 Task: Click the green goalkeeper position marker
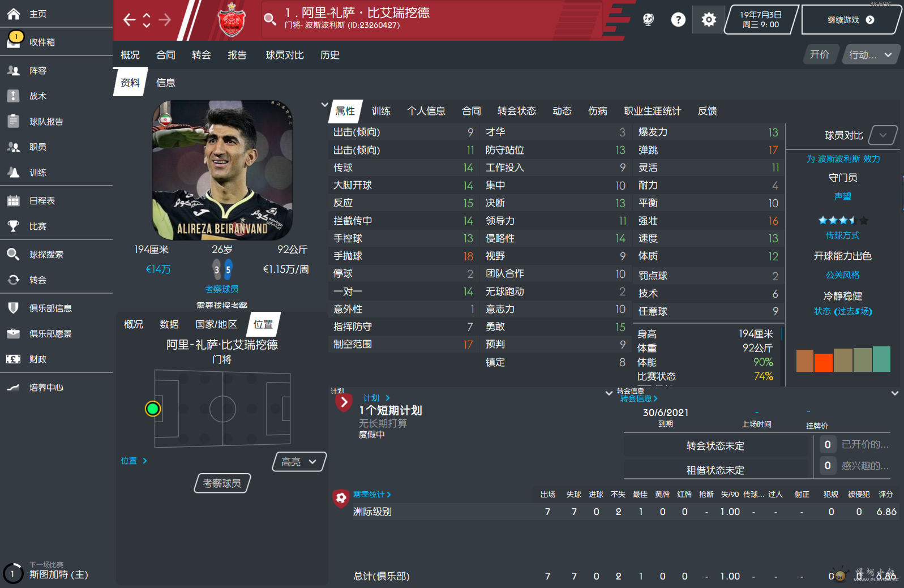(152, 409)
